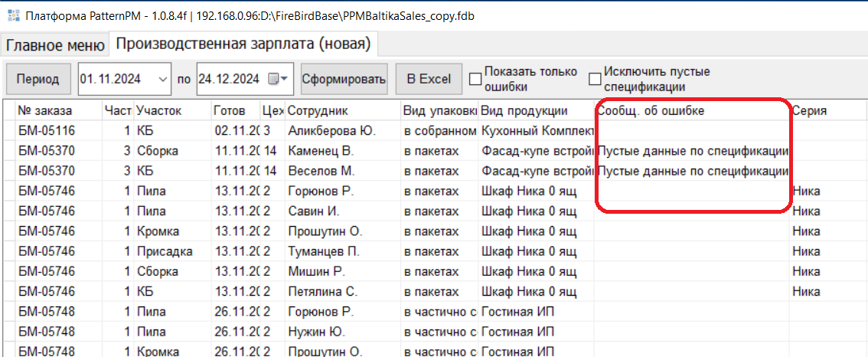The height and width of the screenshot is (357, 868).
Task: Click the "Участок" column header
Action: (158, 111)
